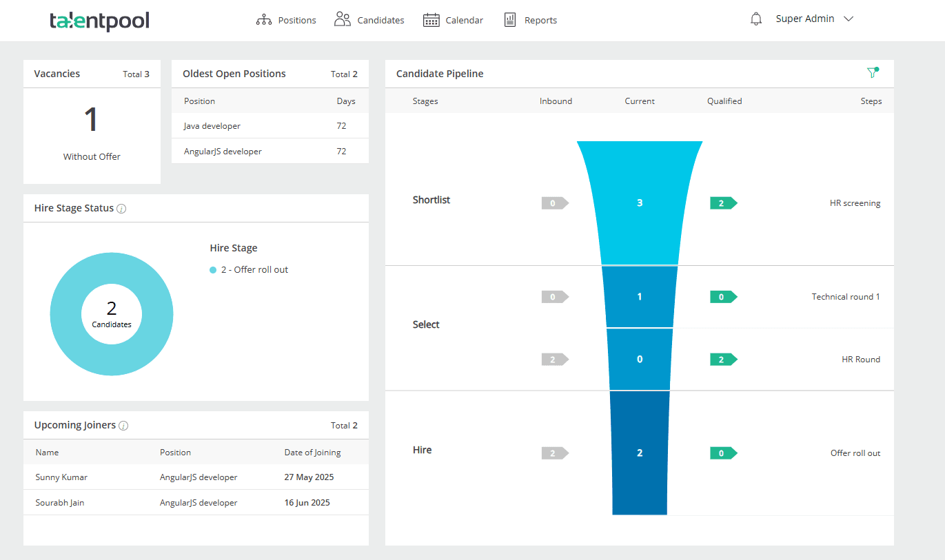Click the Upcoming Joiners info icon
Image resolution: width=945 pixels, height=560 pixels.
(123, 426)
